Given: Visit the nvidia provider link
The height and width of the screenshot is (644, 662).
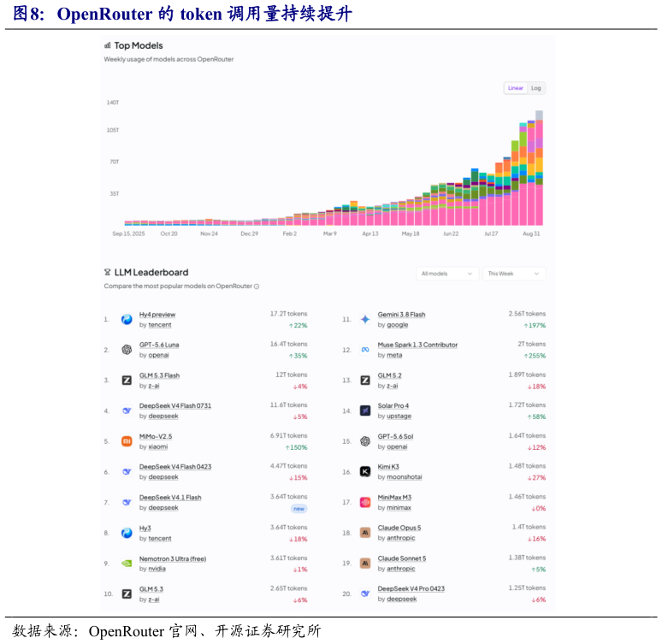Looking at the screenshot, I should click(x=157, y=569).
